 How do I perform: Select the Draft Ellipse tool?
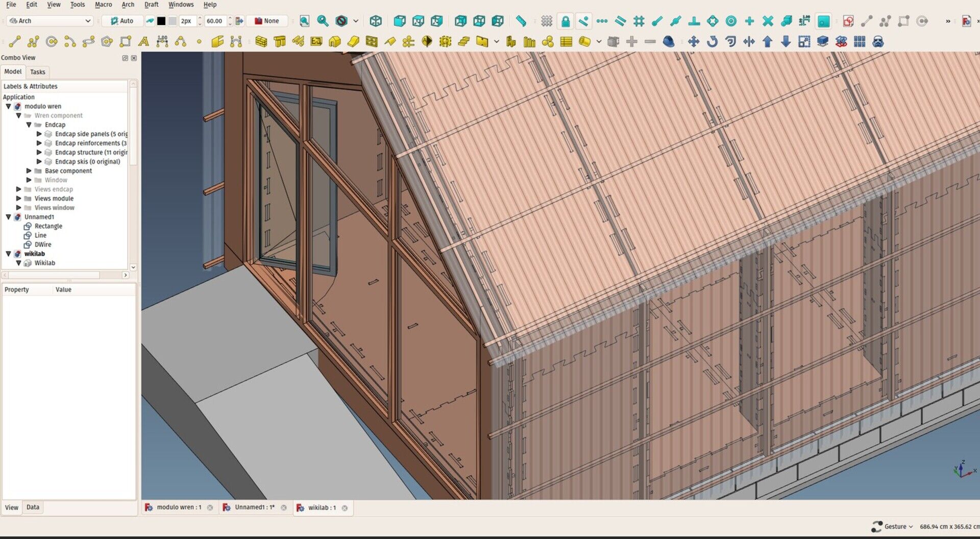[x=88, y=42]
